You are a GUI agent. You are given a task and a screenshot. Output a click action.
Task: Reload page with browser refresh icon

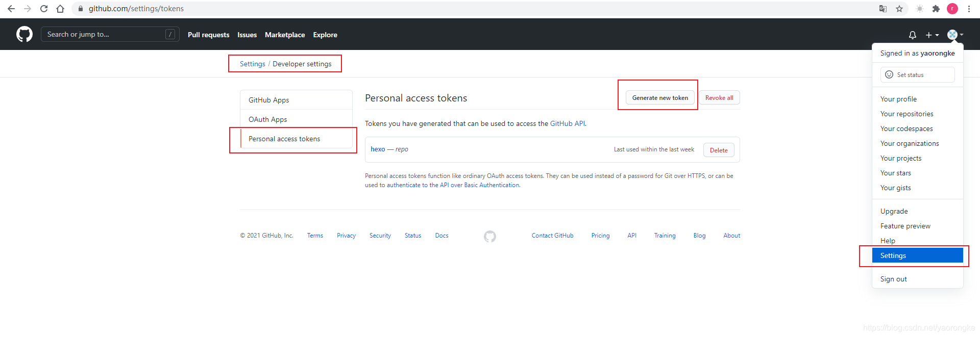coord(44,9)
